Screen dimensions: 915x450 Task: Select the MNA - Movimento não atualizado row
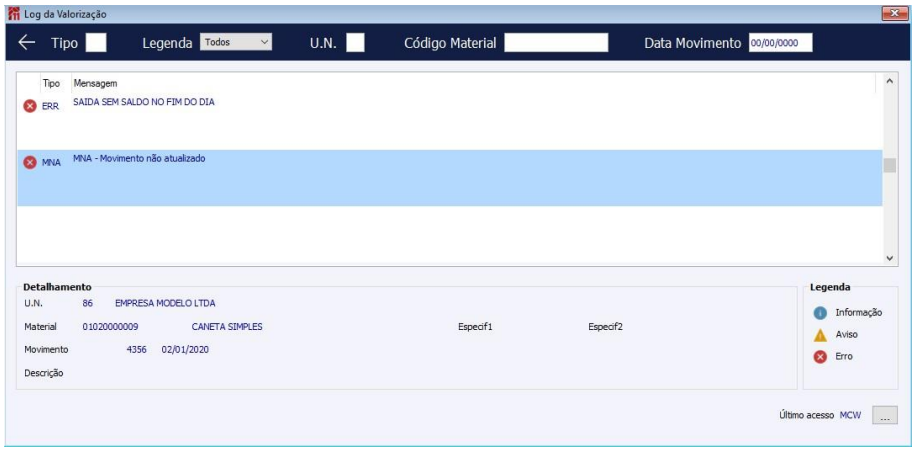(x=449, y=178)
